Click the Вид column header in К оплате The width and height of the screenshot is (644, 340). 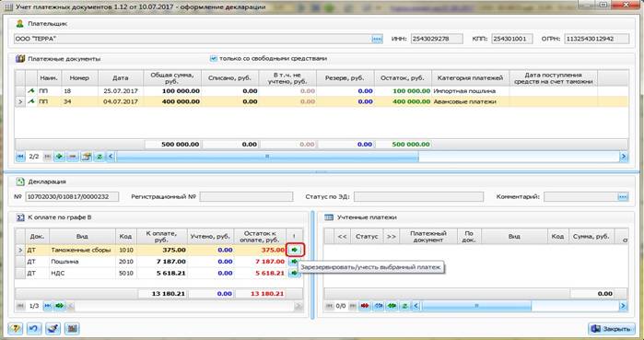coord(82,237)
